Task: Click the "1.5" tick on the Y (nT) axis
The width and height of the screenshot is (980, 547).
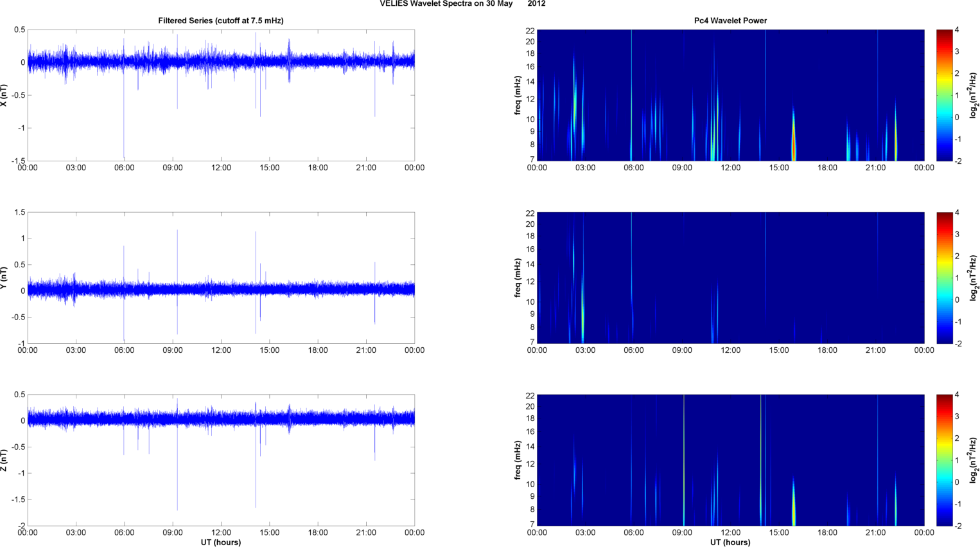Action: tap(19, 212)
